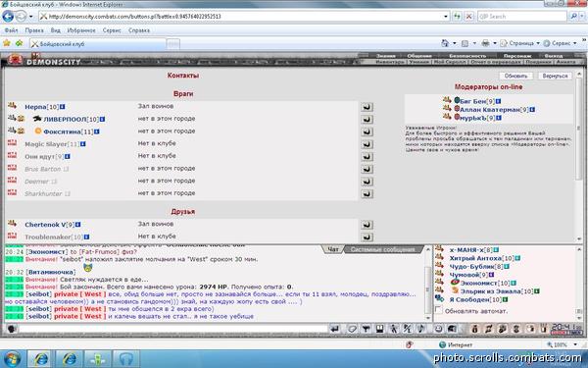The height and width of the screenshot is (368, 588).
Task: Click info icon next to Биг Бен
Action: (x=498, y=101)
